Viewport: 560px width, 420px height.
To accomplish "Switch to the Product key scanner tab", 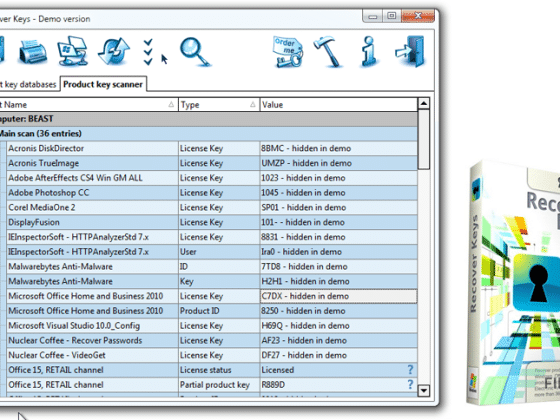I will pyautogui.click(x=103, y=84).
